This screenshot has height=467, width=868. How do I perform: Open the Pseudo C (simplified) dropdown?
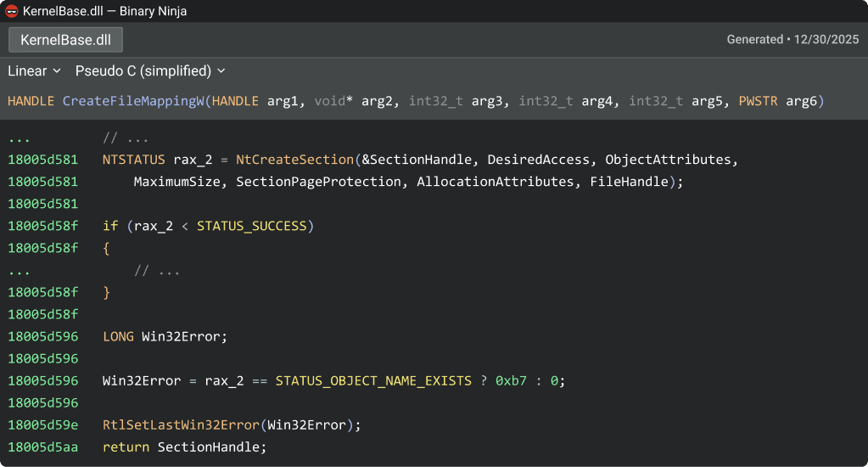(x=150, y=71)
